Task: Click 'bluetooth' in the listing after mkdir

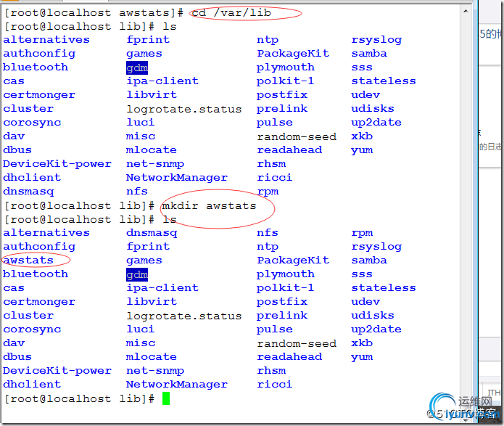Action: (x=36, y=274)
